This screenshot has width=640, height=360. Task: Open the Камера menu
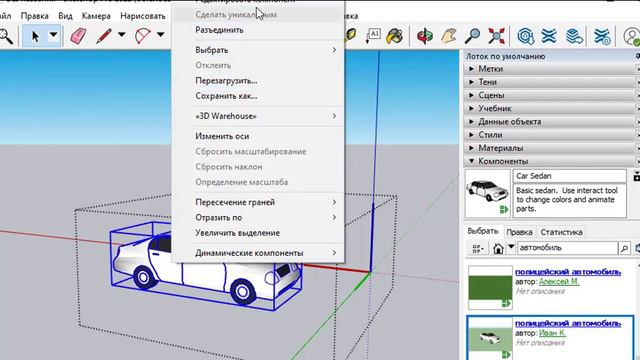tap(96, 16)
